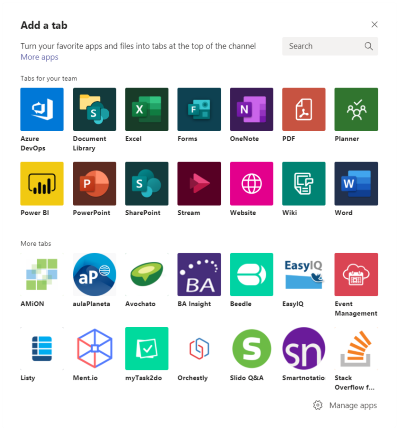Select the Ment.io cube icon

(x=94, y=348)
